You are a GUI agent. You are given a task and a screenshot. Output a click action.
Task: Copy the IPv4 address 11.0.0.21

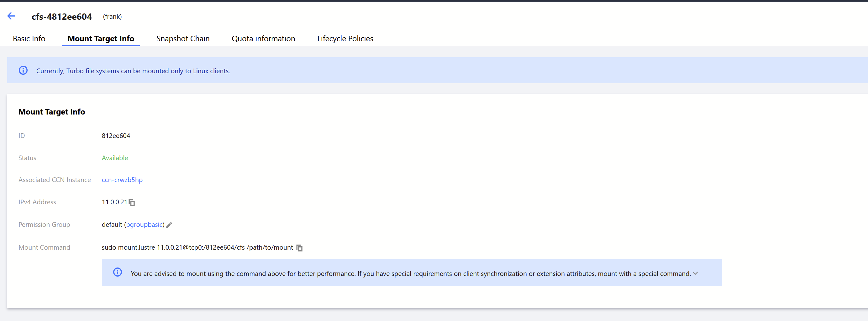coord(132,202)
